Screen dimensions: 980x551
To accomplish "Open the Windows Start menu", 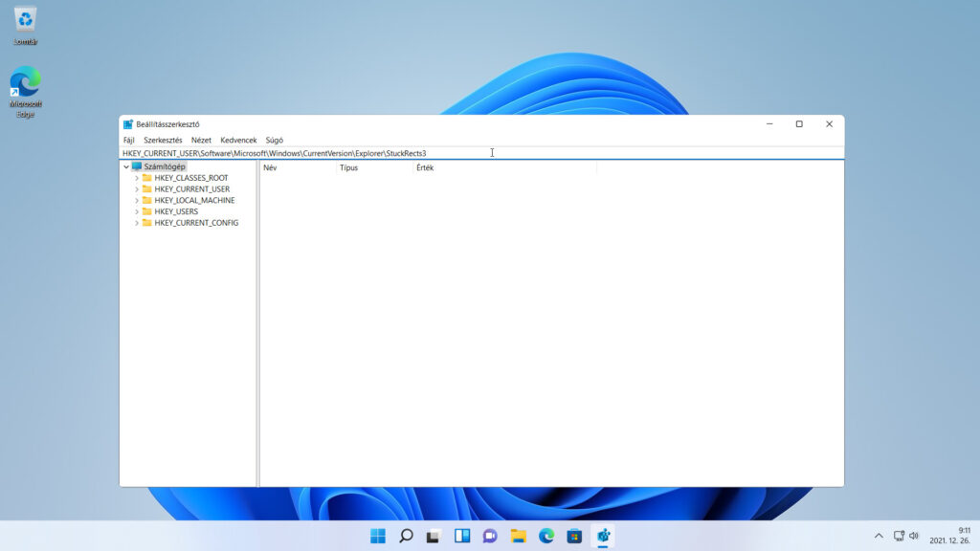I will 378,536.
